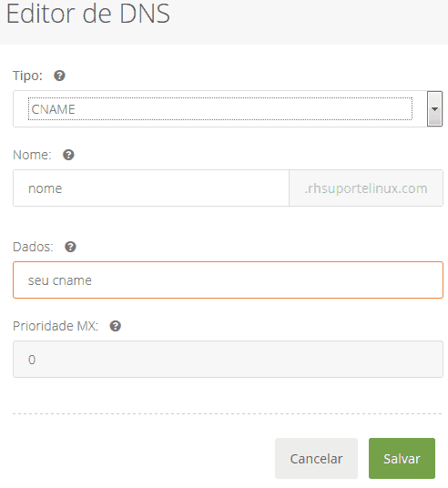Cancel editing with the Cancelar button
448x488 pixels.
316,459
